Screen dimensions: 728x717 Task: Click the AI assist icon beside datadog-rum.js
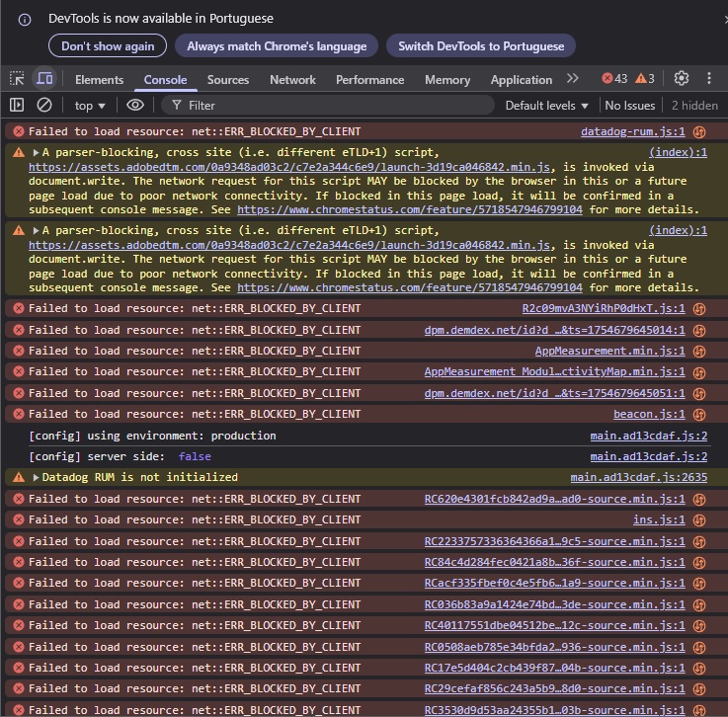[x=699, y=132]
